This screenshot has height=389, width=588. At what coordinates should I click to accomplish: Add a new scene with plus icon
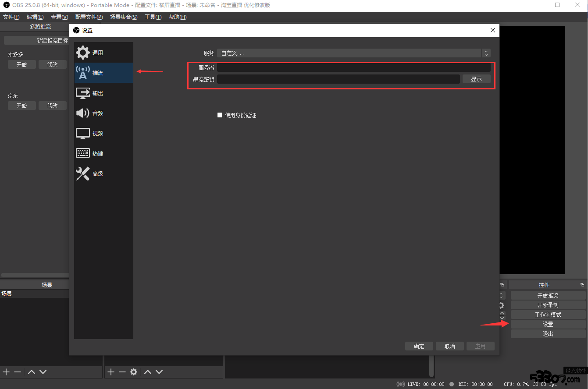(x=6, y=372)
